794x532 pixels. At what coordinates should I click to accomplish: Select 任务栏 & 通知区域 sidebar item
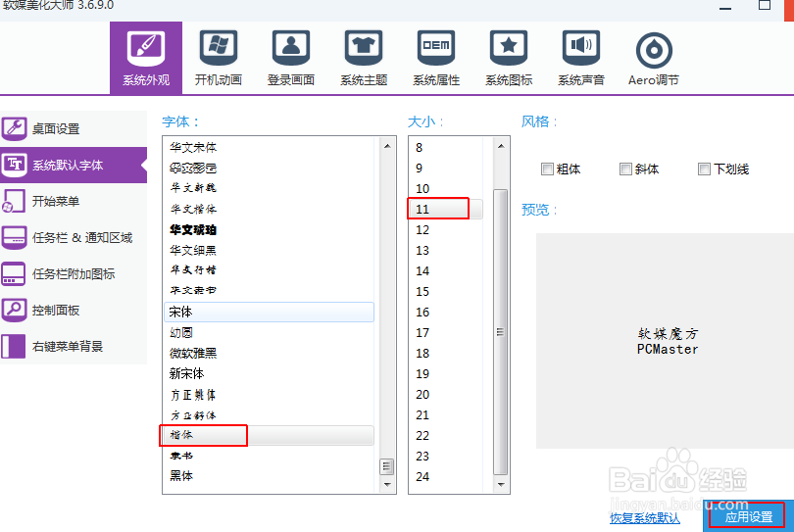pos(74,237)
